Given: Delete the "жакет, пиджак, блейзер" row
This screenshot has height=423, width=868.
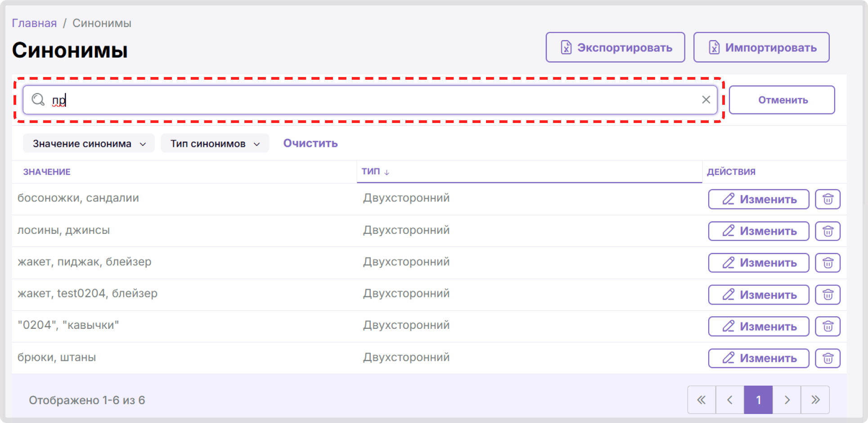Looking at the screenshot, I should 828,263.
